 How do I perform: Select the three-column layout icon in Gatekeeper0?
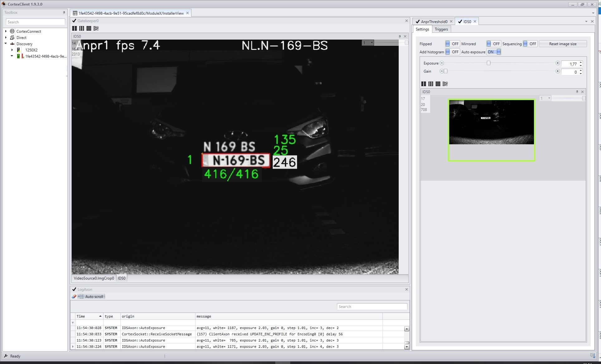point(82,28)
